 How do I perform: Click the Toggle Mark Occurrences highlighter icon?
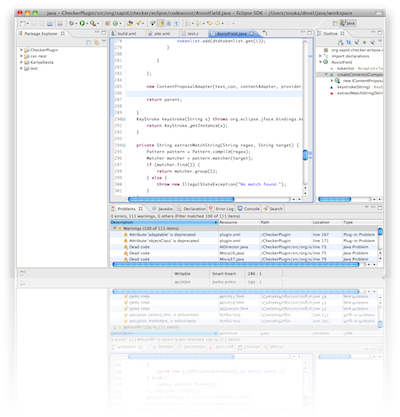[x=161, y=23]
